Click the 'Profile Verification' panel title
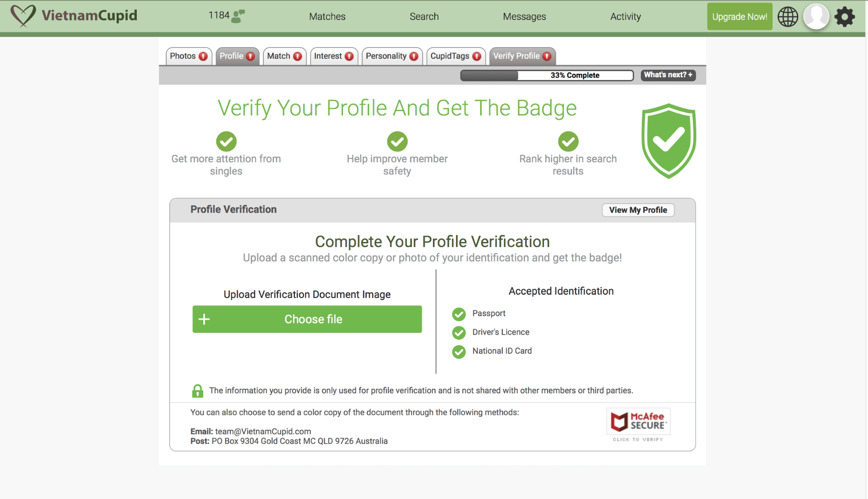This screenshot has height=499, width=868. (x=233, y=210)
